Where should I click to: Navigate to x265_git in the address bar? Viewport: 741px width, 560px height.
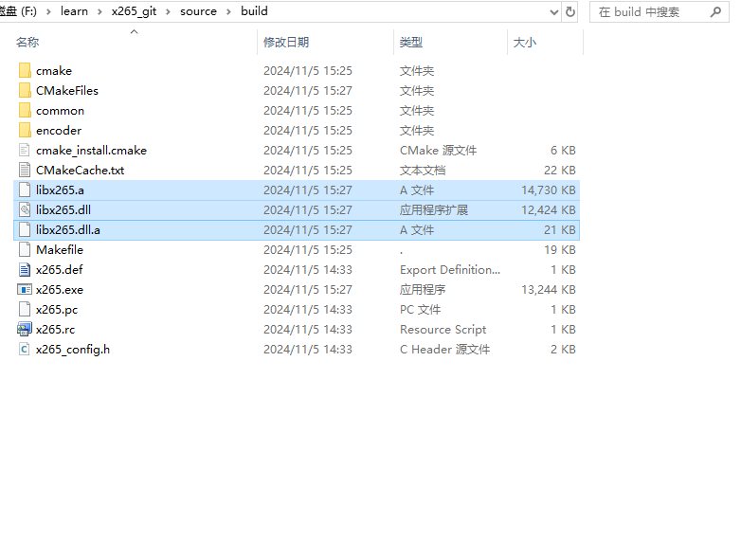click(x=134, y=11)
